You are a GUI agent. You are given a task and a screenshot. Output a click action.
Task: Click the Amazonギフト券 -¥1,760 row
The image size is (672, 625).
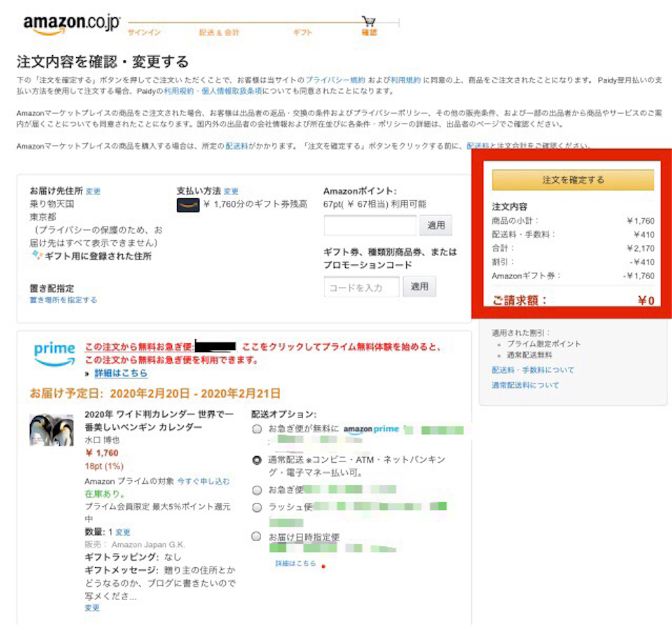(x=573, y=276)
